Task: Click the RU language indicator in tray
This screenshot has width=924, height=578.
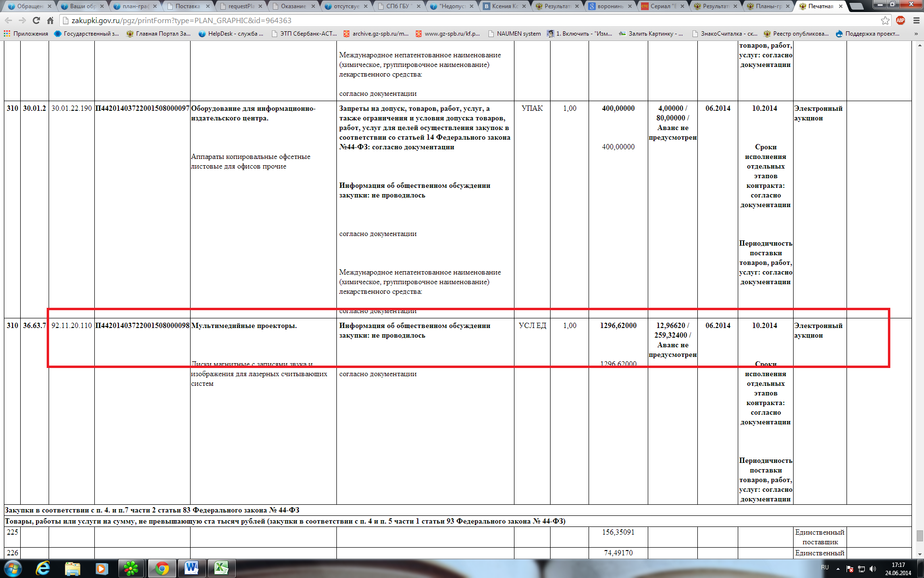Action: pos(825,567)
